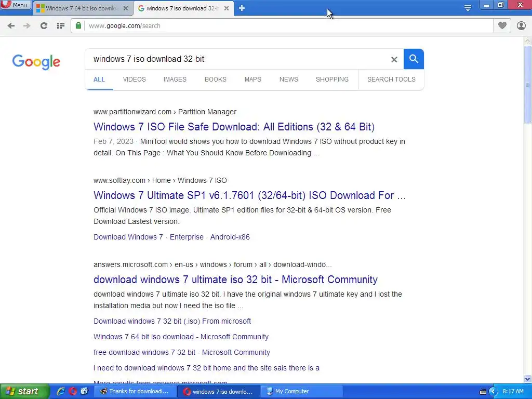
Task: Click the keyboard icon in system tray
Action: pos(483,392)
